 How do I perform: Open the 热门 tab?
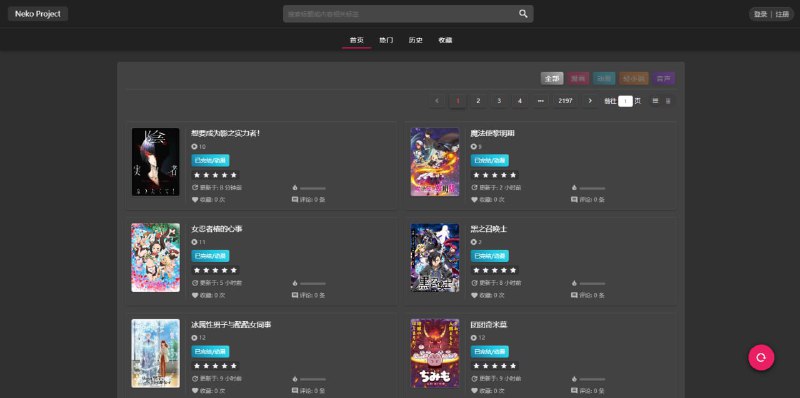click(x=386, y=40)
